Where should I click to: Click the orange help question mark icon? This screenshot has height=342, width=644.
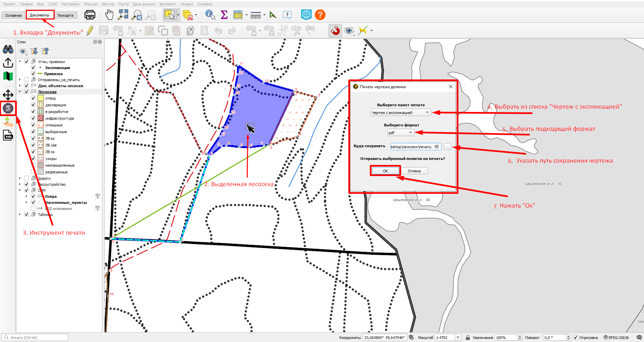click(x=320, y=15)
